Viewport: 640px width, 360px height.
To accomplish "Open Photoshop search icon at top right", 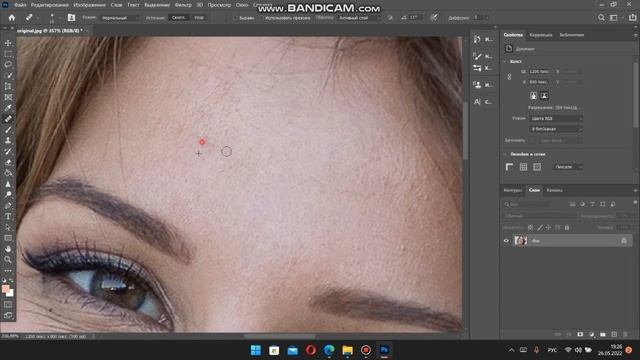I will point(601,18).
